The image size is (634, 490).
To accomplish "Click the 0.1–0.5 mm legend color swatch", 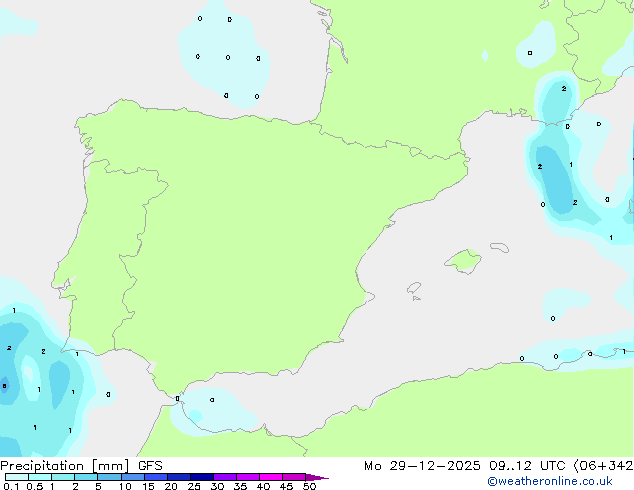I will point(17,477).
